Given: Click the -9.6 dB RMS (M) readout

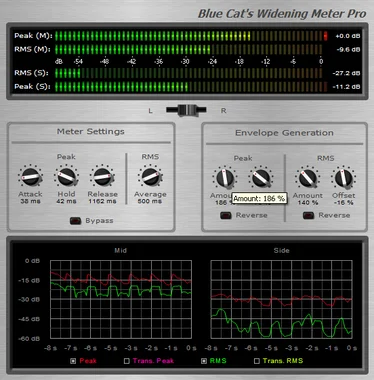Looking at the screenshot, I should tap(348, 50).
